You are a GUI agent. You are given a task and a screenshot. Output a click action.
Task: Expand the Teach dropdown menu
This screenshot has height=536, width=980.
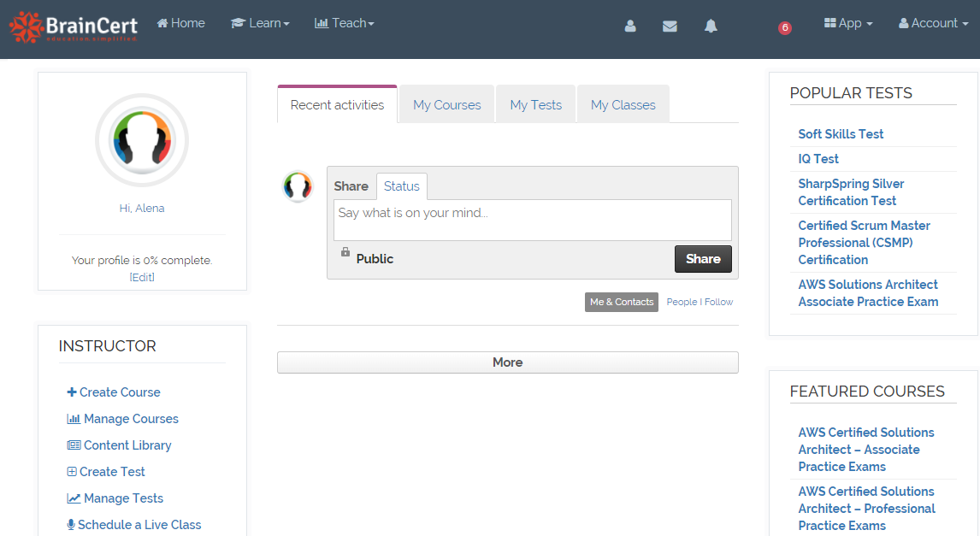tap(345, 23)
